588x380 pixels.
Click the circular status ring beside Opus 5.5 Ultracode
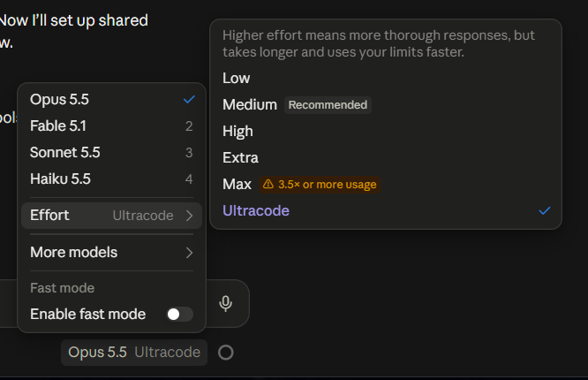coord(226,353)
